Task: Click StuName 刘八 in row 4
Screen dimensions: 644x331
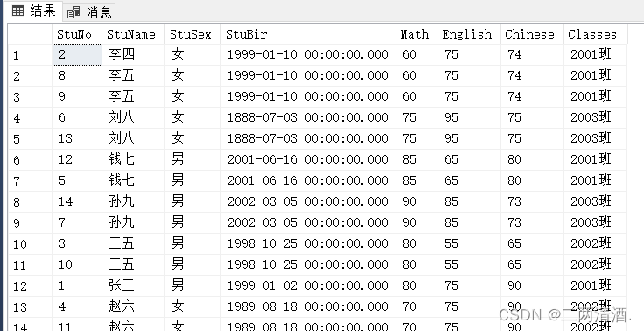Action: [x=134, y=118]
